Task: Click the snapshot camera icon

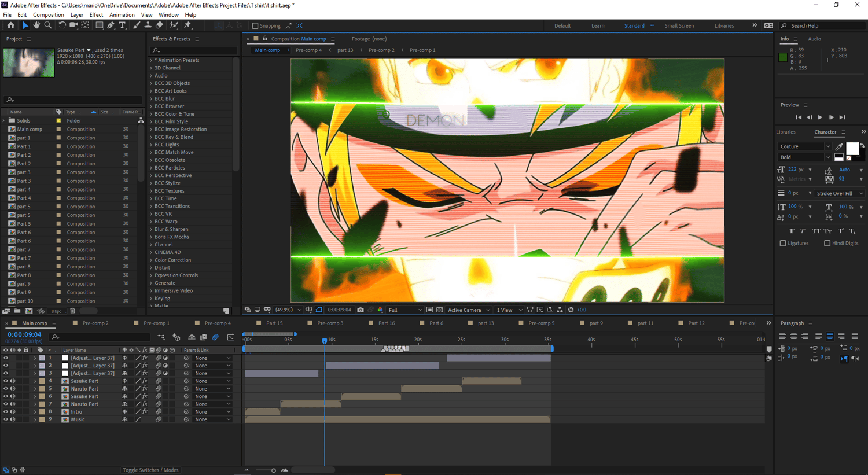Action: coord(360,310)
